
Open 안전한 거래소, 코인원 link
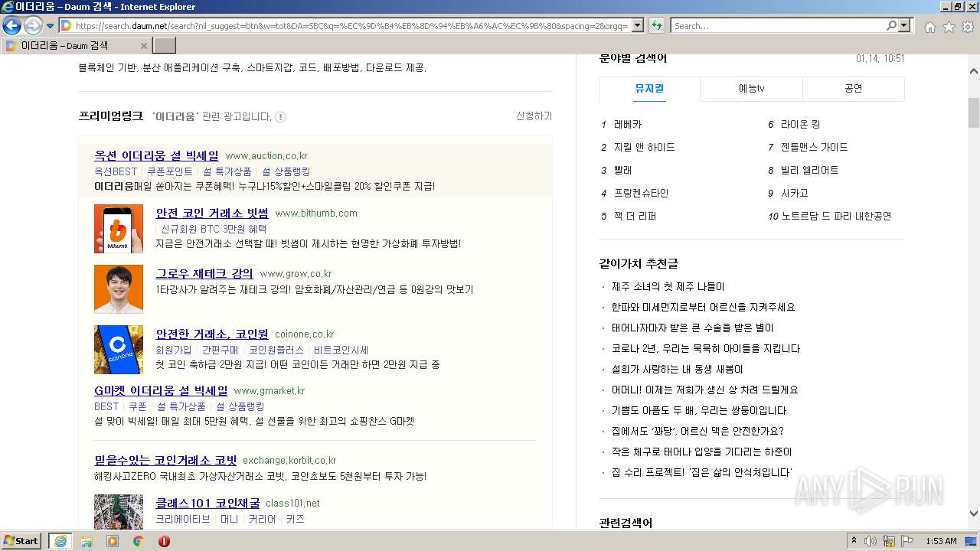pyautogui.click(x=212, y=334)
